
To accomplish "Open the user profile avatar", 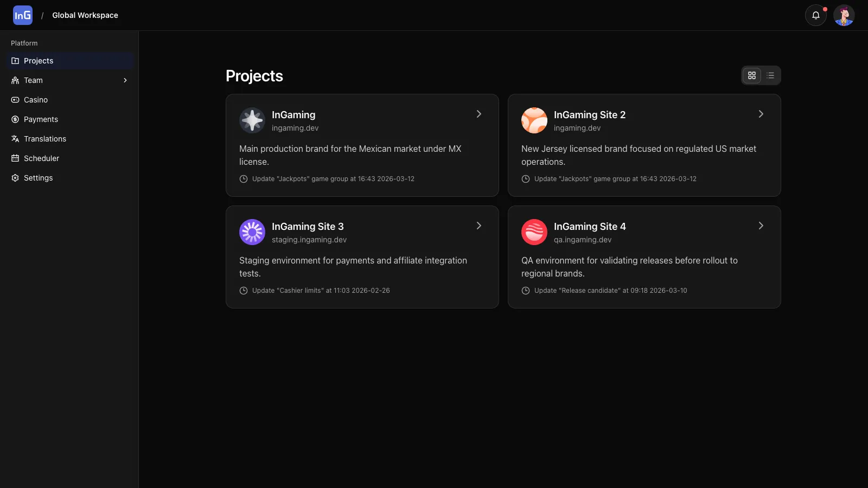I will 844,15.
